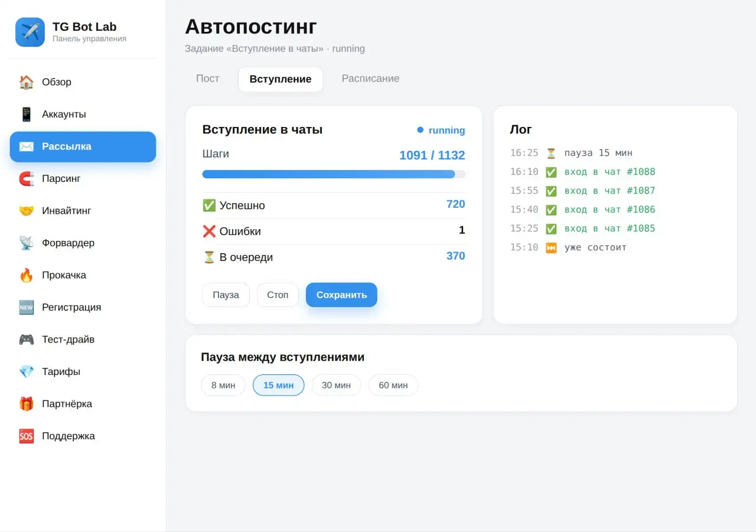
Task: Open Поддержка in the sidebar
Action: tap(83, 436)
